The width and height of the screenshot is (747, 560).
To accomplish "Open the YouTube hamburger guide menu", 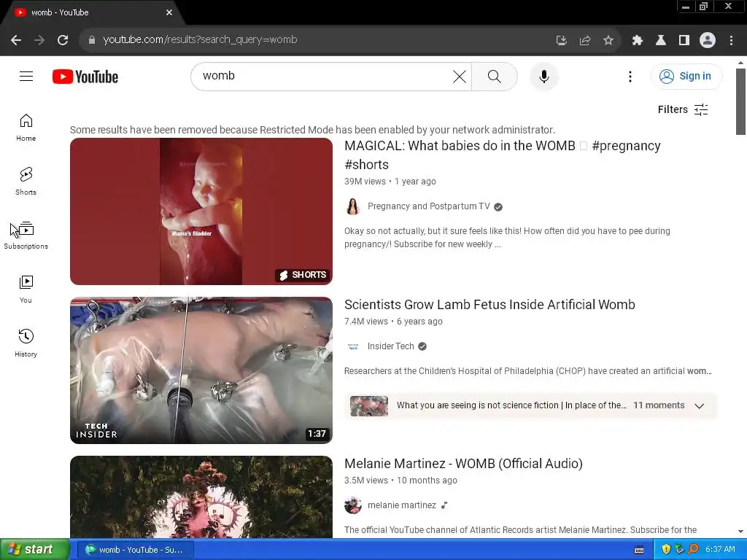I will point(26,76).
